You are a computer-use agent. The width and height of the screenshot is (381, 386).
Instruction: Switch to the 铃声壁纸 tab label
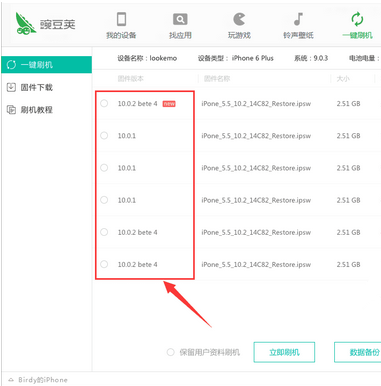pos(298,35)
